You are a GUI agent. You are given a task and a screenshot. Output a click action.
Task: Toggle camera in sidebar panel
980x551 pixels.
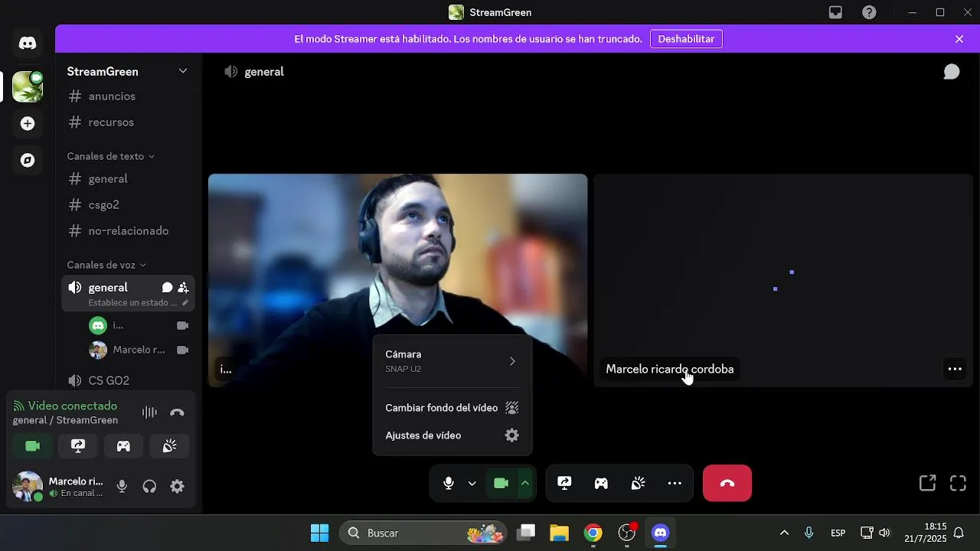(x=32, y=446)
